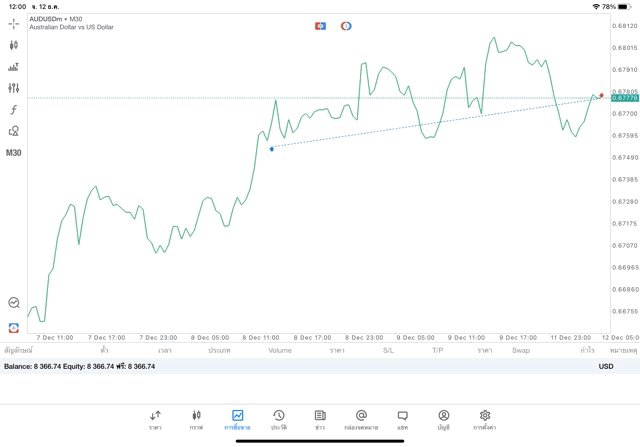
Task: Open the mailbox @ tab
Action: click(x=361, y=420)
